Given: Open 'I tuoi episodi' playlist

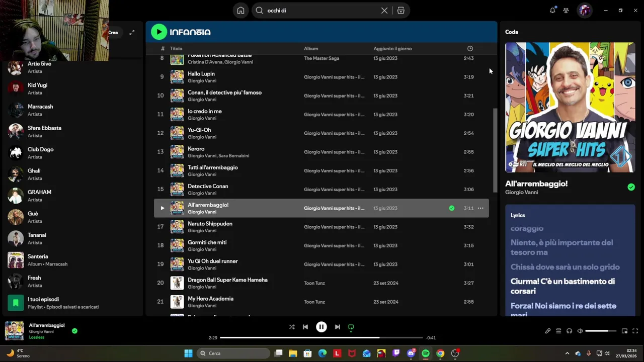Looking at the screenshot, I should 73,303.
